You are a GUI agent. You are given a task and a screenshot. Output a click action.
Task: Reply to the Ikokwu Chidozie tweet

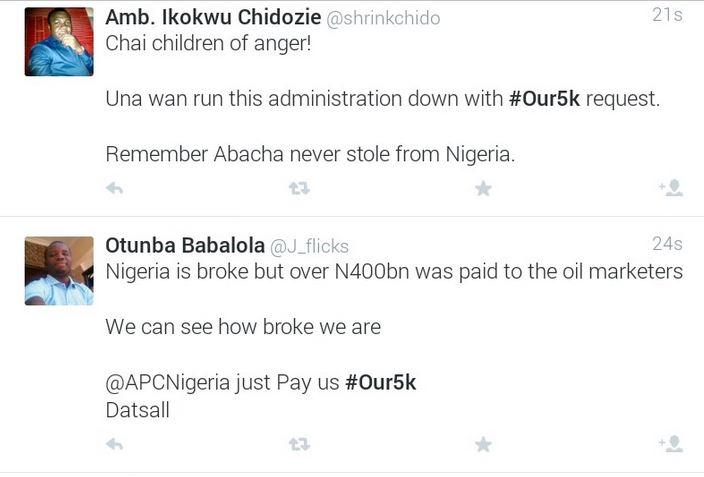(115, 188)
